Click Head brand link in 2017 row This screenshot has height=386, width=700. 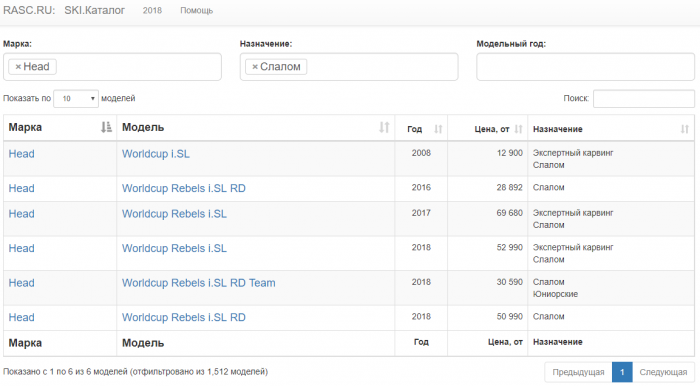coord(21,214)
